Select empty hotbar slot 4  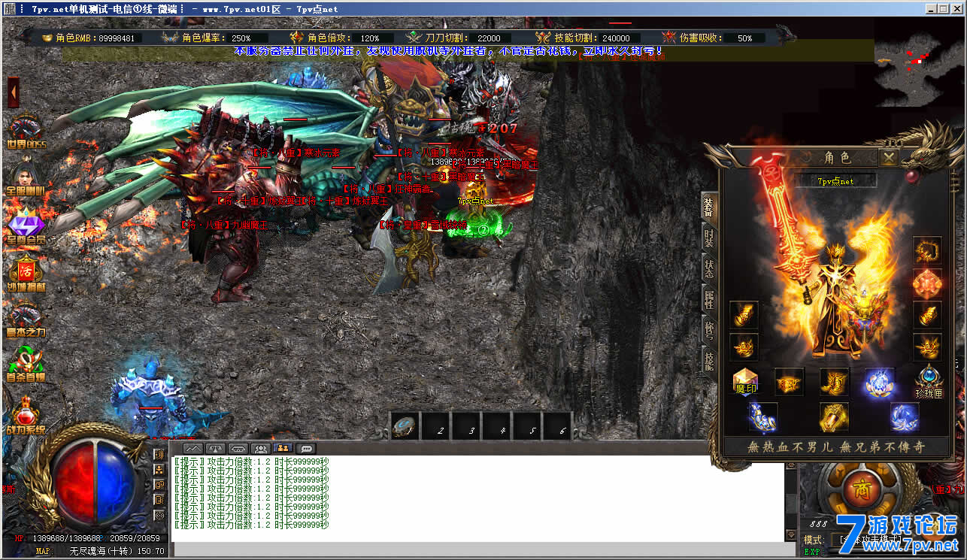(x=498, y=426)
